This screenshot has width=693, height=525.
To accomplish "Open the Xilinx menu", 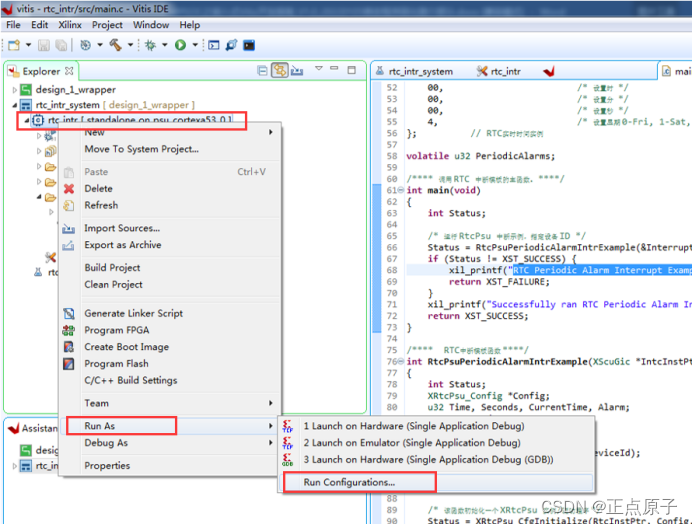I will coord(70,25).
